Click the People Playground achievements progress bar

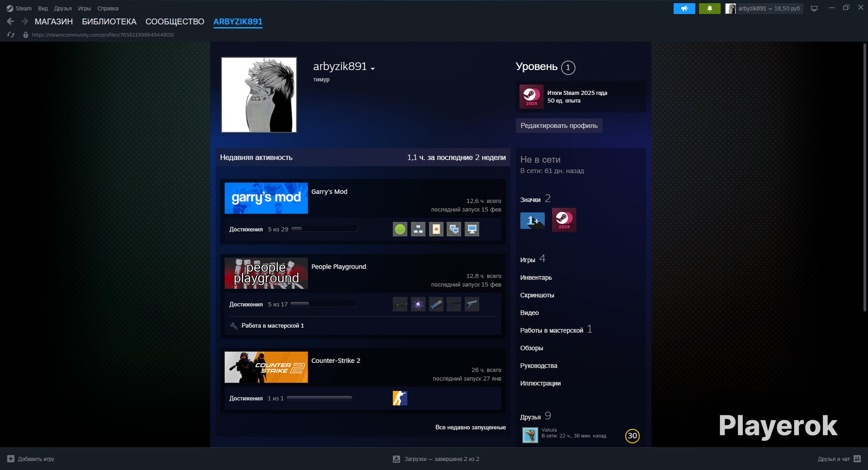point(324,304)
